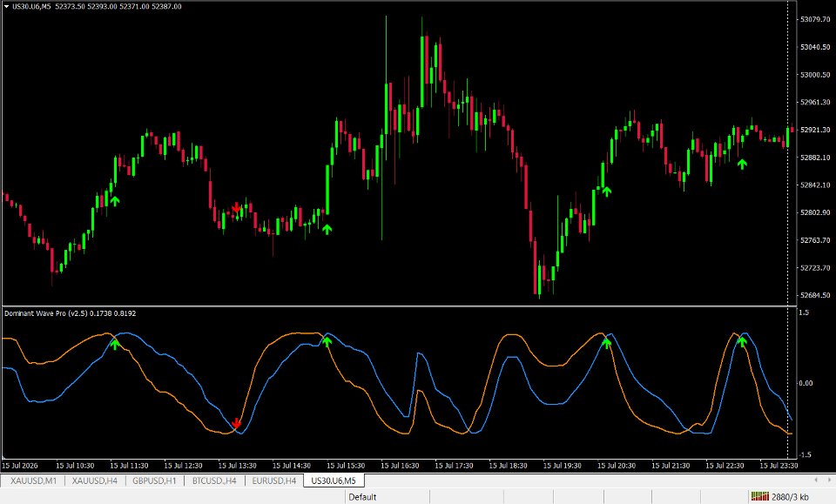
Task: Click the 53040.50 price label
Action: (x=815, y=47)
